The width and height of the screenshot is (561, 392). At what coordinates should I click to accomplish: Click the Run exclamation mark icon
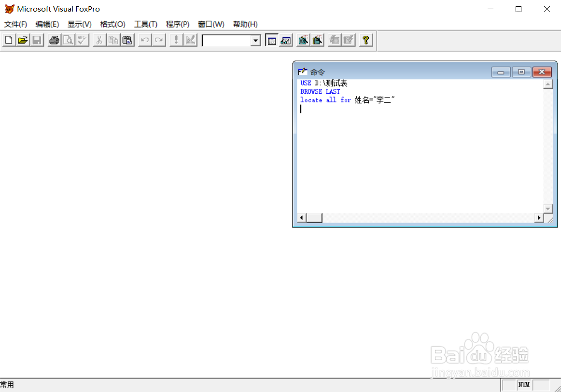tap(176, 40)
